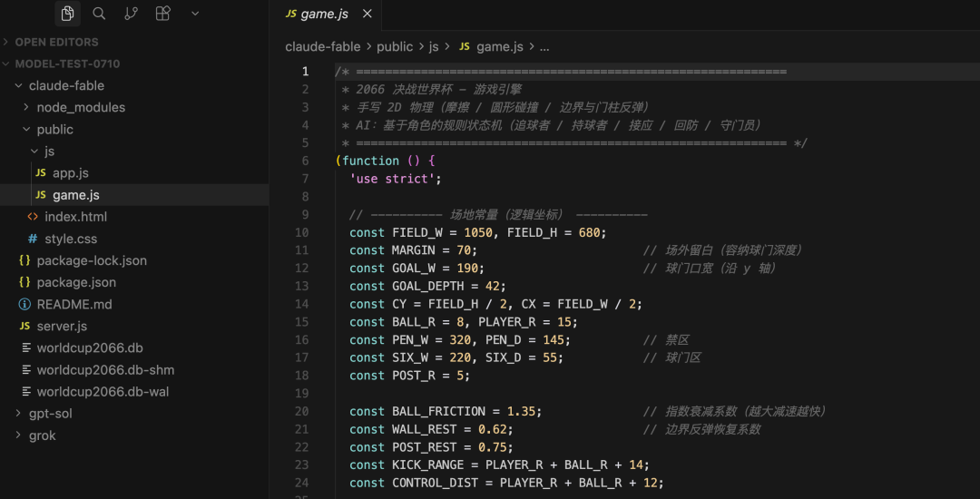Collapse the public folder
980x499 pixels.
134,129
